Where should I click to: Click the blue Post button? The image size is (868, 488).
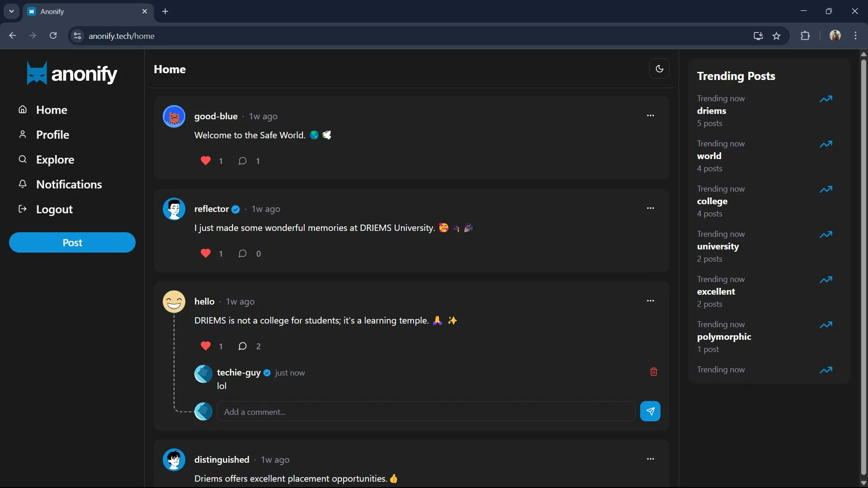(x=72, y=243)
